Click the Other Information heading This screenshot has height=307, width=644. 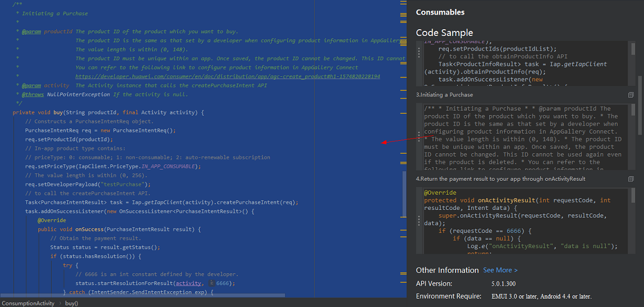click(x=447, y=270)
